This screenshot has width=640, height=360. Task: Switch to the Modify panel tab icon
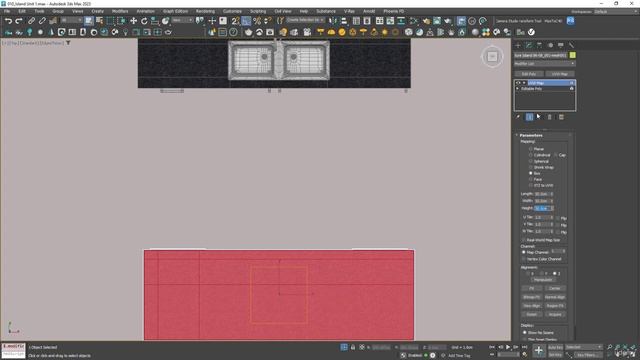click(x=529, y=45)
